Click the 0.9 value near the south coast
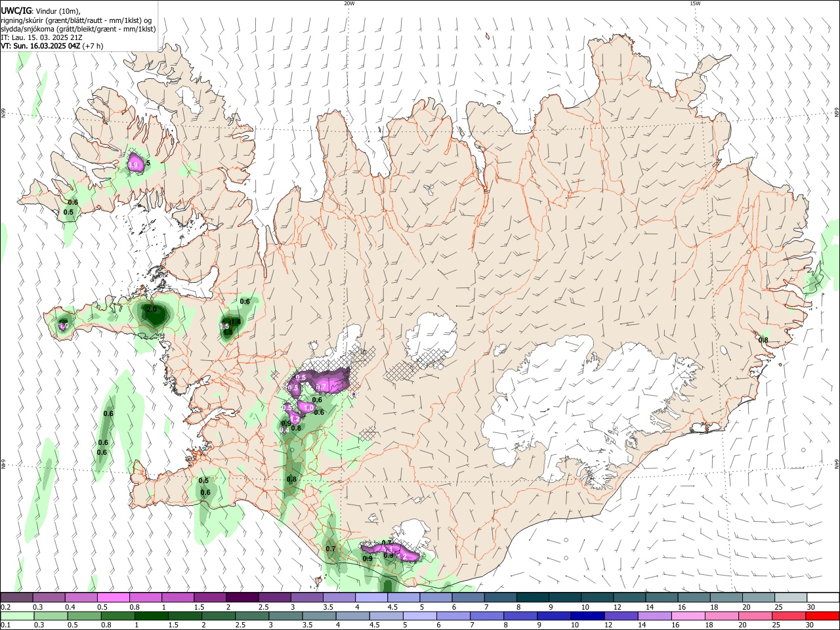The width and height of the screenshot is (840, 630). tap(367, 558)
